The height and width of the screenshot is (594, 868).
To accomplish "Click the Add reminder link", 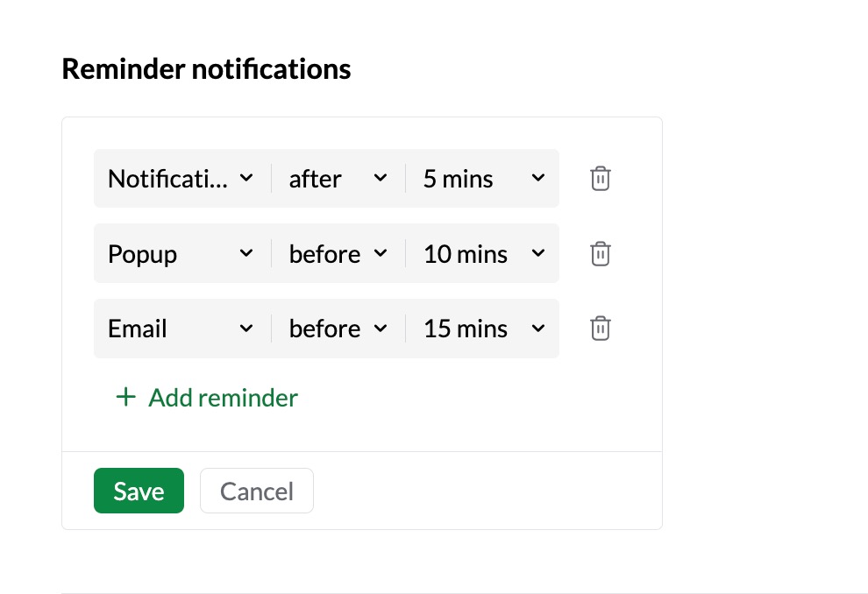I will pos(207,397).
